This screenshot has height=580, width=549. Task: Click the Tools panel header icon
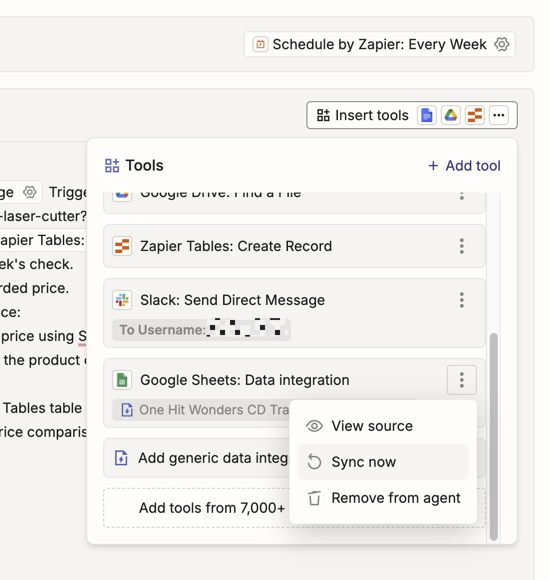pyautogui.click(x=112, y=166)
